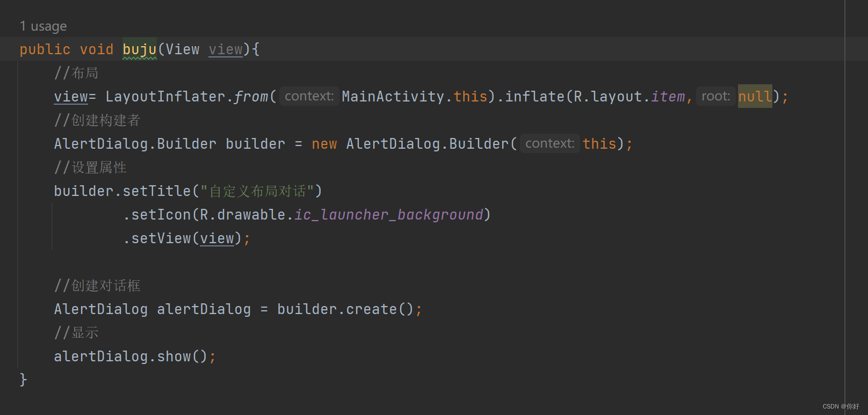Click the "public" keyword
This screenshot has height=415, width=868.
(x=45, y=49)
